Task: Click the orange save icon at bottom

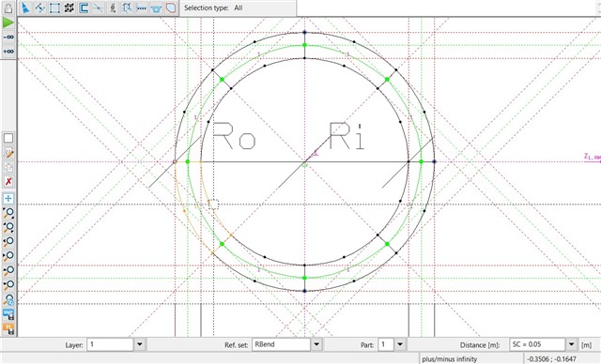Action: pos(8,328)
